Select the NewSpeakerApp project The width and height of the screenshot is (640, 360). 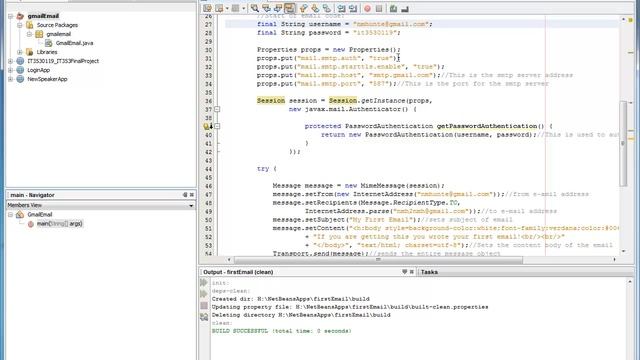click(x=47, y=79)
